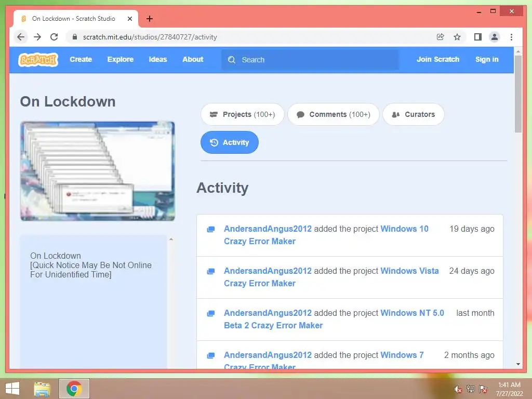The image size is (532, 399).
Task: Open the Windows Start menu
Action: [12, 389]
